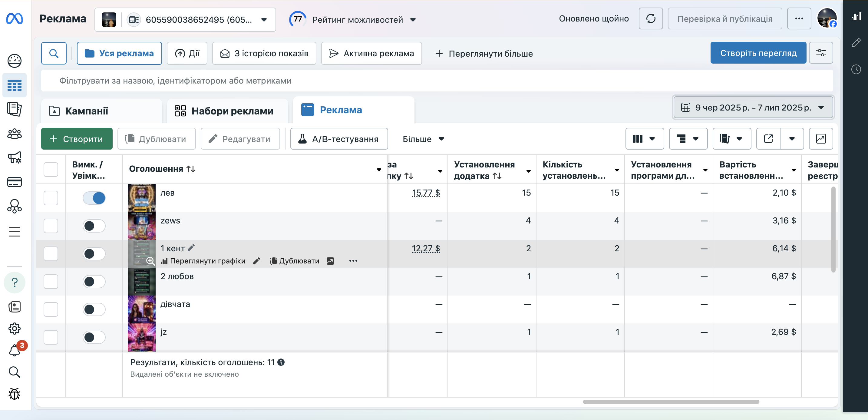Click the horizontal table scrollbar

point(671,402)
